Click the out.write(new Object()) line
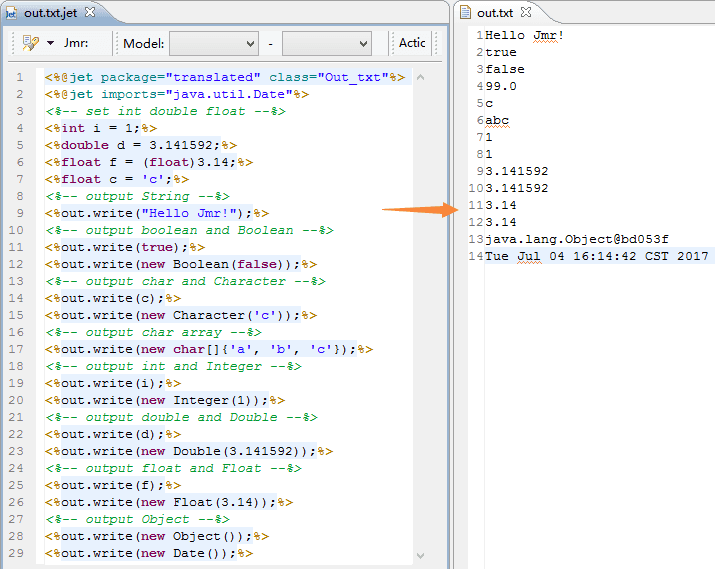The height and width of the screenshot is (569, 715). tap(157, 536)
